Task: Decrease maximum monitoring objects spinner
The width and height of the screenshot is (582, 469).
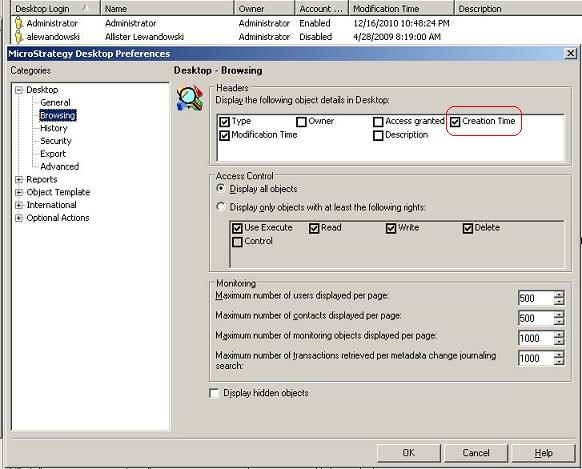Action: click(x=559, y=342)
